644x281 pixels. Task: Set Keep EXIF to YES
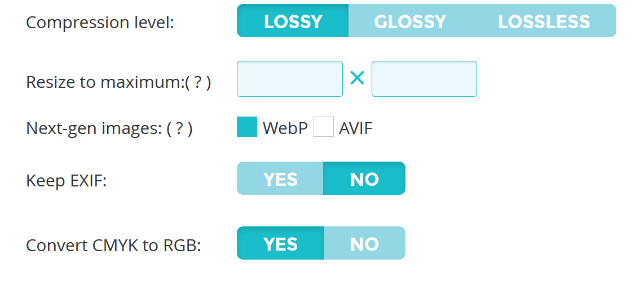coord(280,179)
